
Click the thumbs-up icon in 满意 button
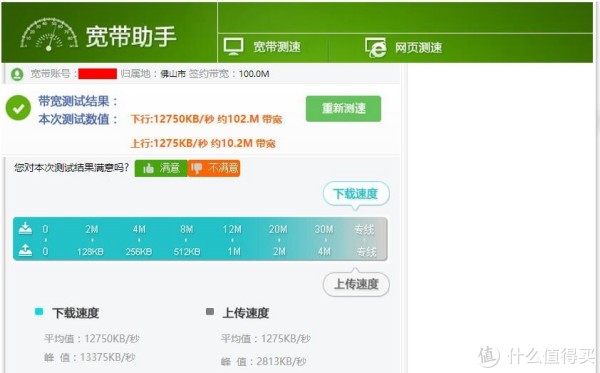148,168
